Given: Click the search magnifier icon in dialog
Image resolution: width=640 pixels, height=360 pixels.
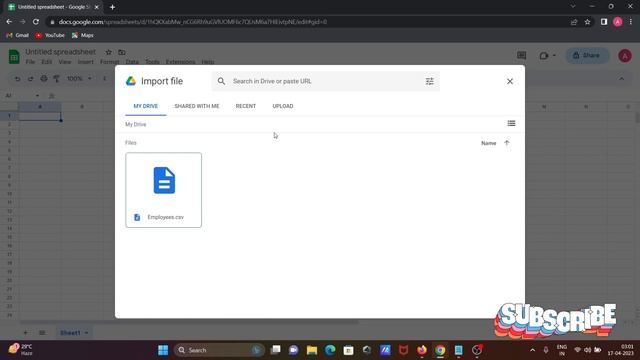Looking at the screenshot, I should [221, 81].
